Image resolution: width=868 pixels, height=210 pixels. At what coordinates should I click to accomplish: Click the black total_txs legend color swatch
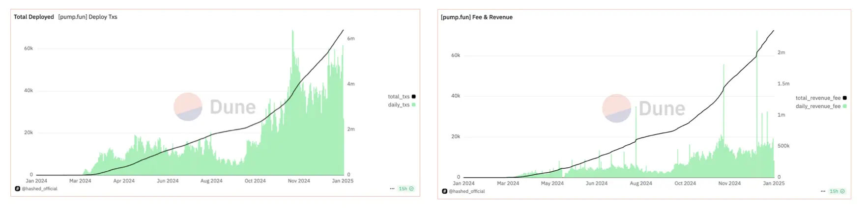coord(414,97)
